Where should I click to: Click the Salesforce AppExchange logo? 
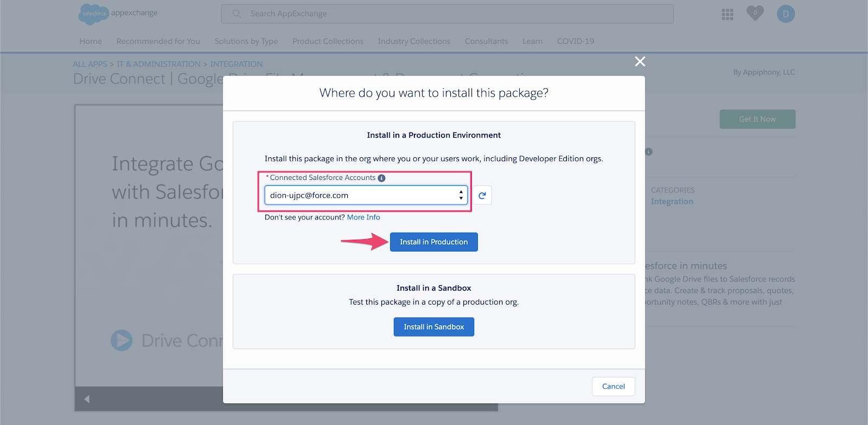pos(118,14)
